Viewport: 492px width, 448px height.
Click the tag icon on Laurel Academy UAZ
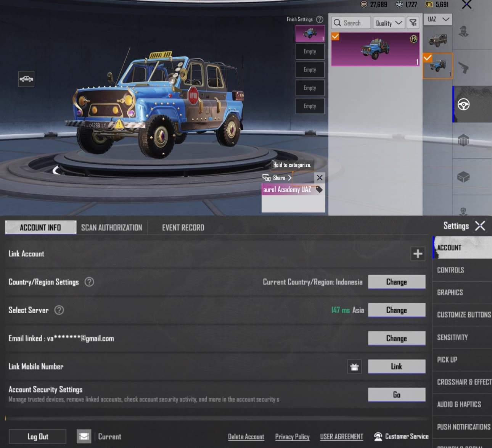pos(319,189)
